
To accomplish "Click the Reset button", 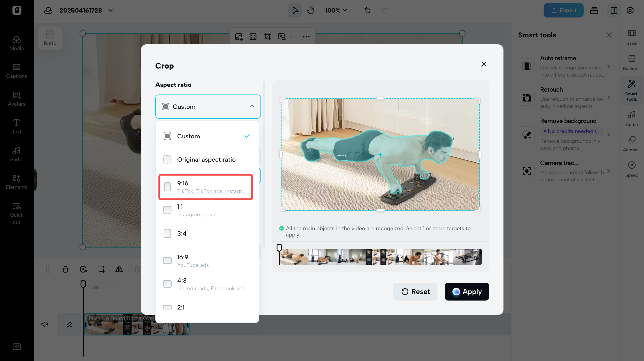I will tap(415, 291).
